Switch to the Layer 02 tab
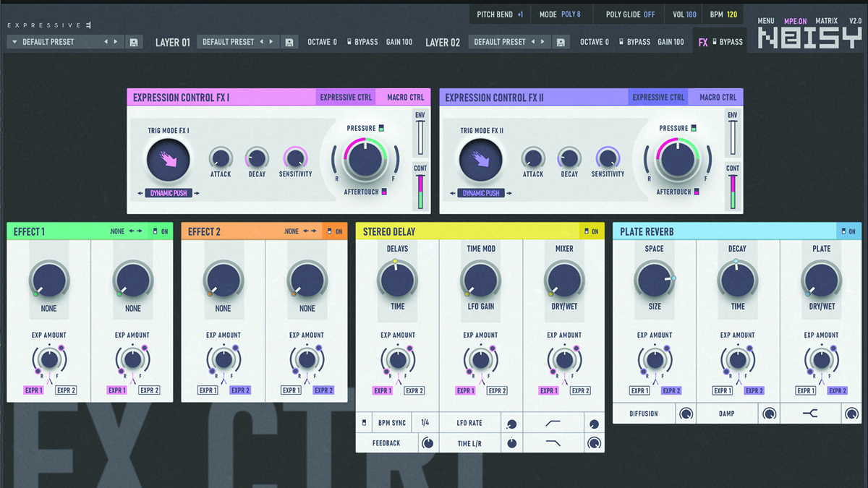868x488 pixels. [x=443, y=42]
